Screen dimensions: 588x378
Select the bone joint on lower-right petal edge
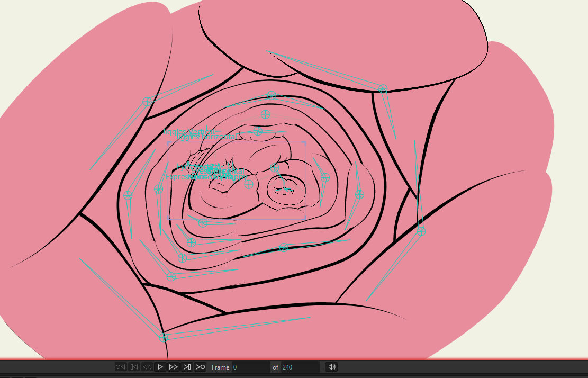point(421,231)
